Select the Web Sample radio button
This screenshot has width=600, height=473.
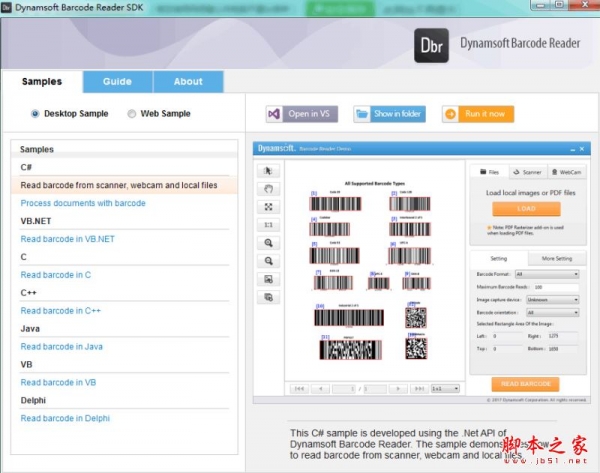pos(132,114)
